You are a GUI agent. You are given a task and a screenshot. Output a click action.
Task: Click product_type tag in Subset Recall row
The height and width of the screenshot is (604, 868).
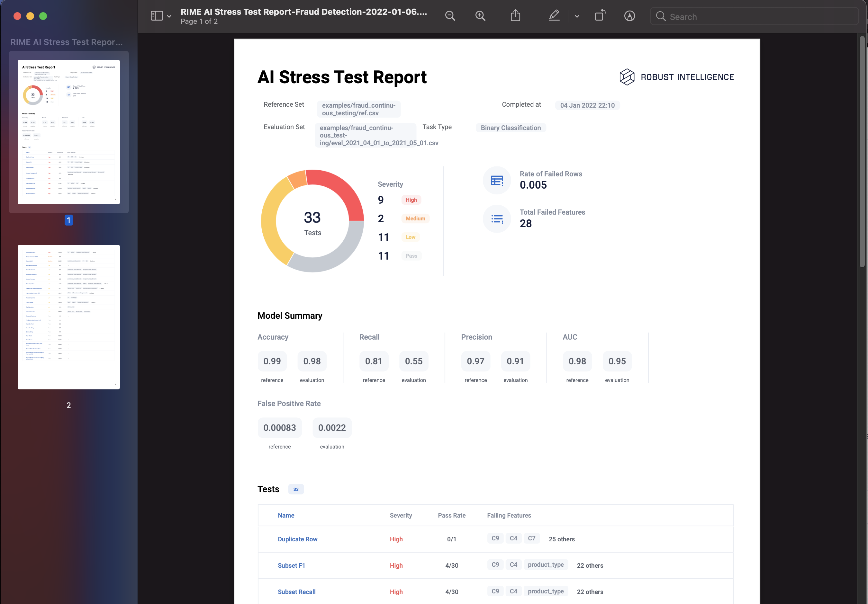[x=546, y=591]
